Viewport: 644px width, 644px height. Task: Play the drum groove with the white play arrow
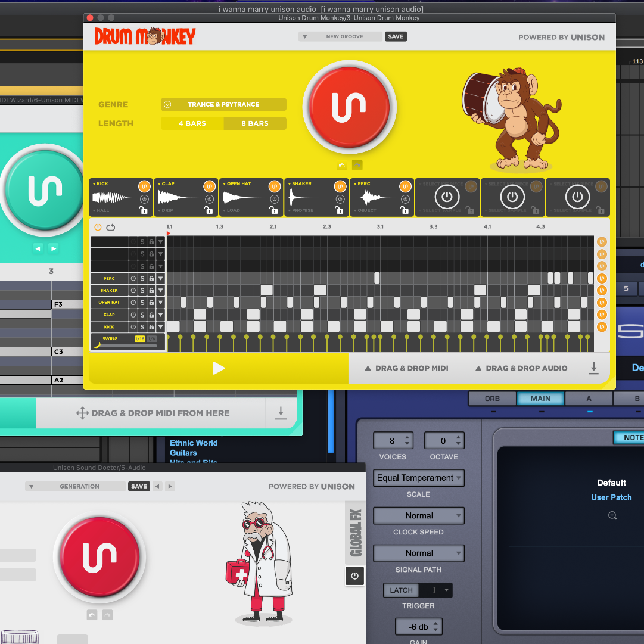coord(219,368)
